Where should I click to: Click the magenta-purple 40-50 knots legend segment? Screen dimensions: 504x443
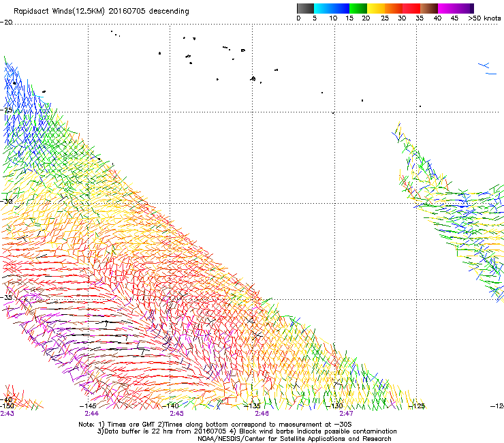pyautogui.click(x=456, y=8)
